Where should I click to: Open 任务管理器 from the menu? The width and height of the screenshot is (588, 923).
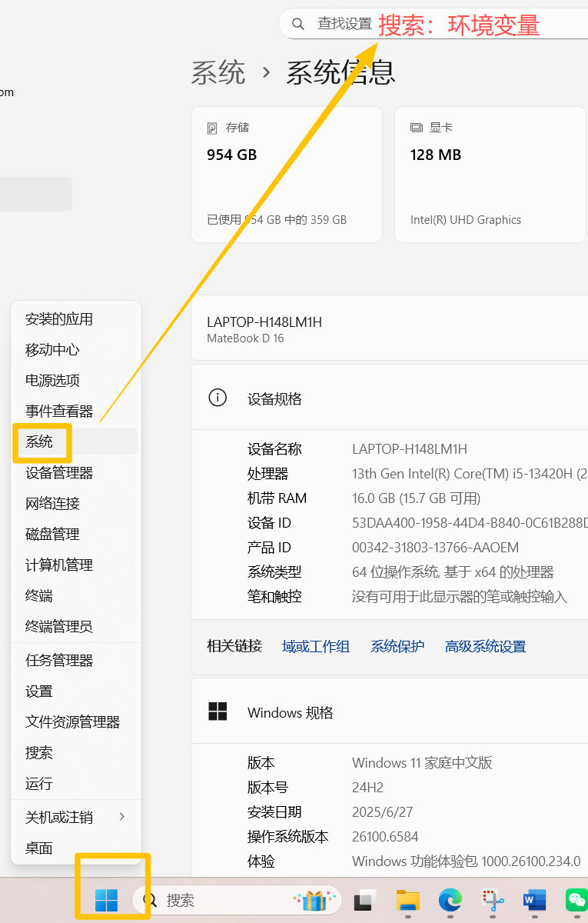click(x=76, y=660)
